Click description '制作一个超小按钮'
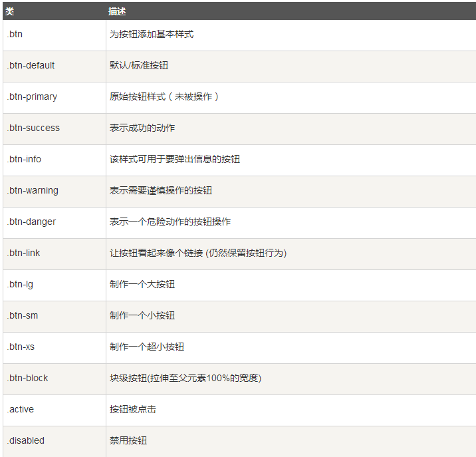 click(x=147, y=347)
